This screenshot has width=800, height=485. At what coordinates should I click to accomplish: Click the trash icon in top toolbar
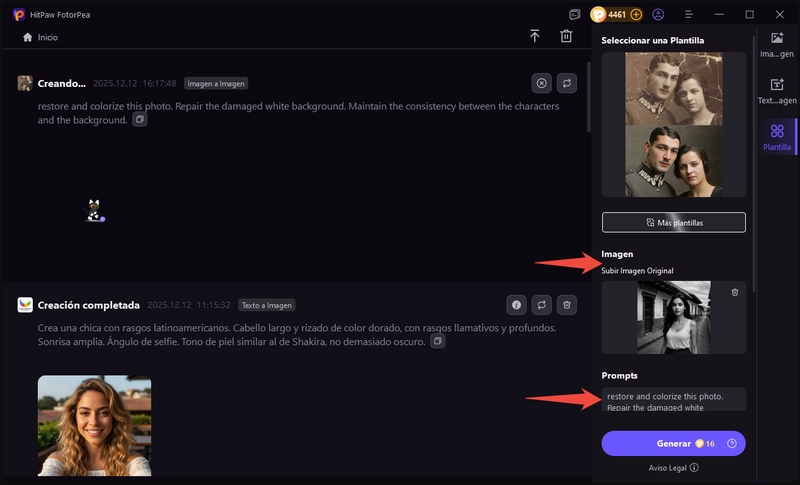pyautogui.click(x=566, y=36)
